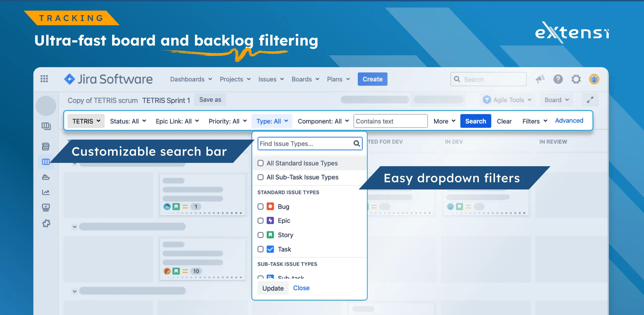Click Clear in the filter bar
644x315 pixels.
(x=504, y=121)
